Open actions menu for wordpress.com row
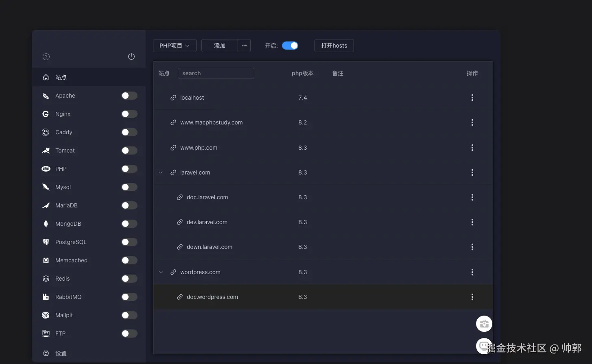Image resolution: width=592 pixels, height=364 pixels. click(x=472, y=272)
